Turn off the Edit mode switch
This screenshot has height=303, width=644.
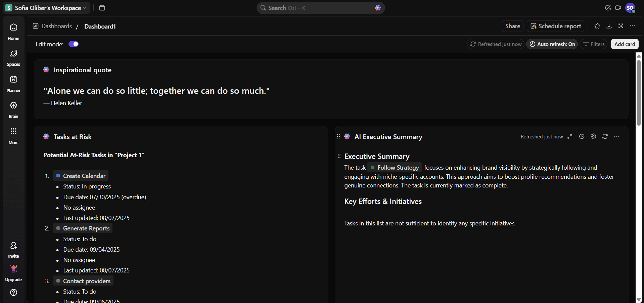pos(74,44)
